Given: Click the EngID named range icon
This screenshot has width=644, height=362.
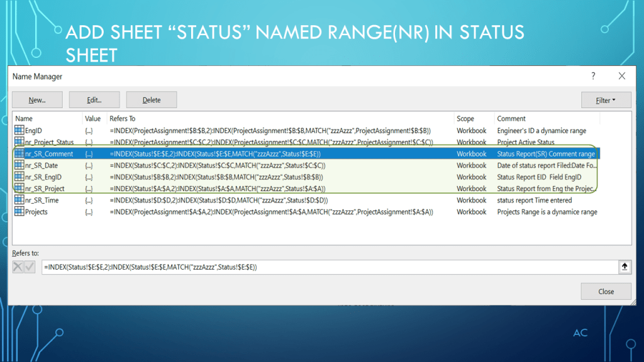Looking at the screenshot, I should coord(19,131).
